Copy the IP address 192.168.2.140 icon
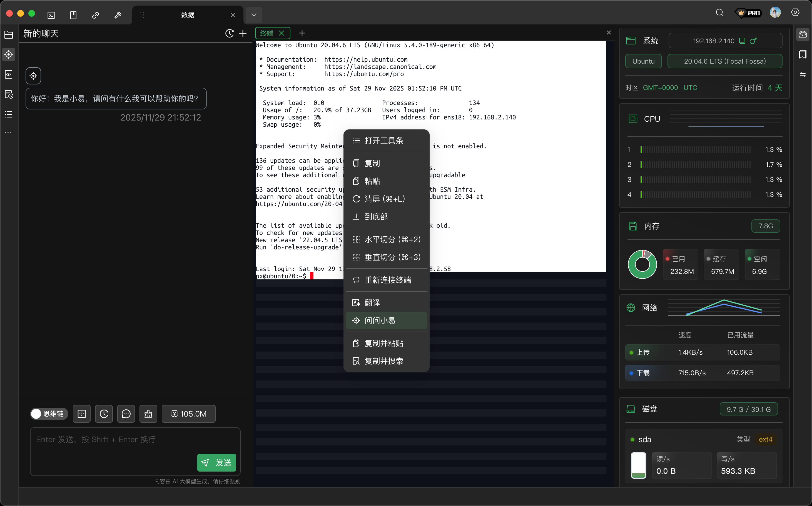This screenshot has width=812, height=506. pyautogui.click(x=742, y=41)
